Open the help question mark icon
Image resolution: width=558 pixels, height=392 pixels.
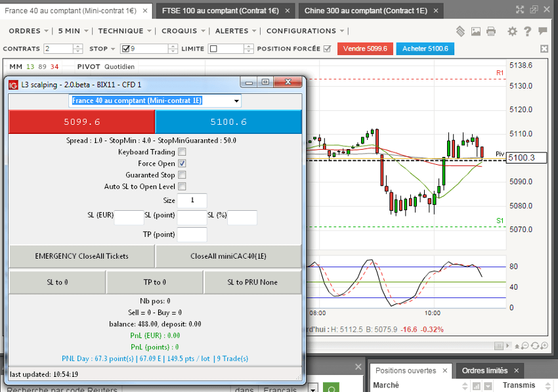point(527,31)
